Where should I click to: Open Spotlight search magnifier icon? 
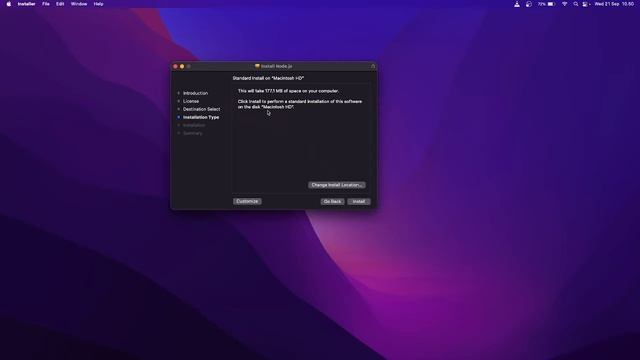[x=576, y=4]
